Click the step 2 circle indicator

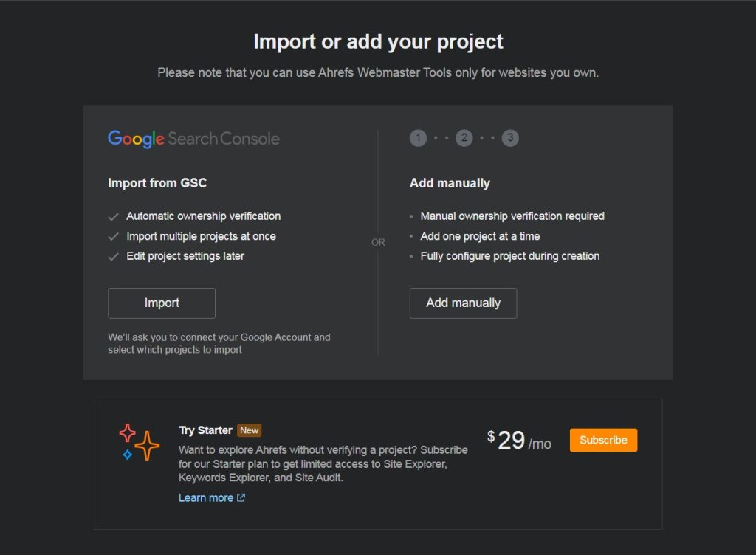point(464,138)
